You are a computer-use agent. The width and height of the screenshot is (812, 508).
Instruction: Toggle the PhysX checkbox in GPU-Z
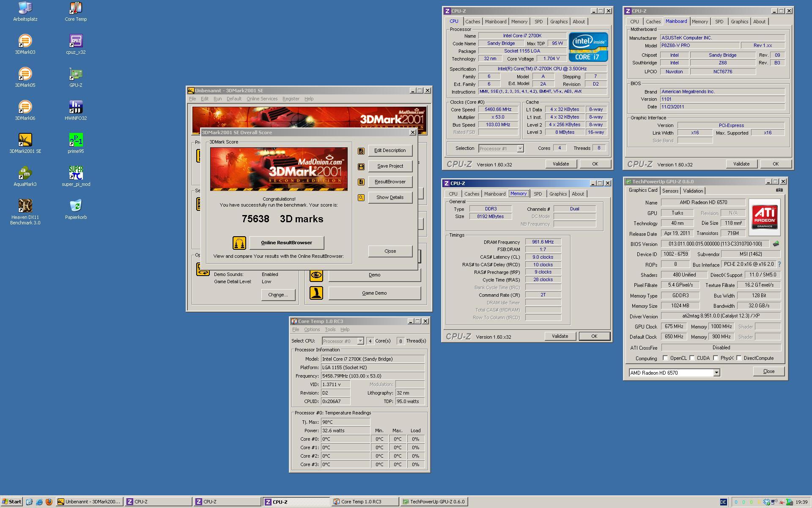click(716, 358)
